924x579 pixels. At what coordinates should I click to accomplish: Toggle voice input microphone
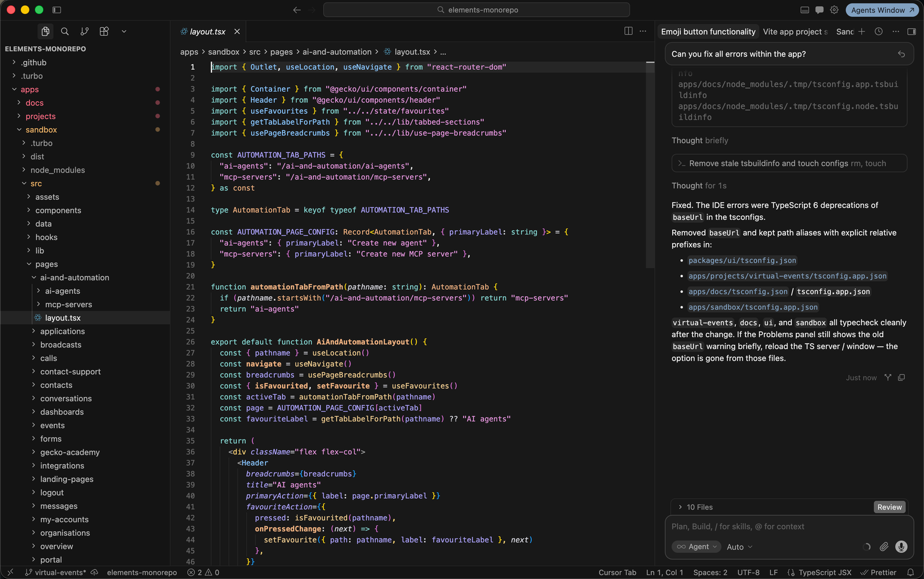tap(901, 547)
